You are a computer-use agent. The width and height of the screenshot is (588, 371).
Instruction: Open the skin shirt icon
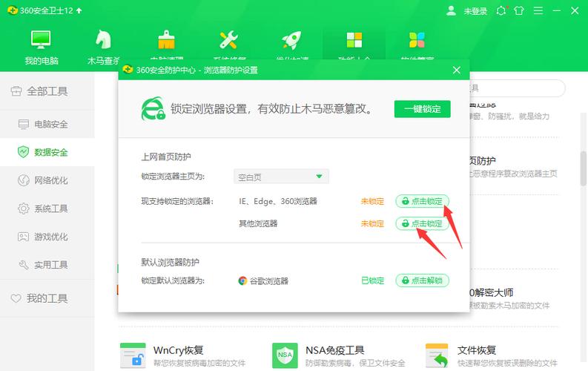(519, 10)
